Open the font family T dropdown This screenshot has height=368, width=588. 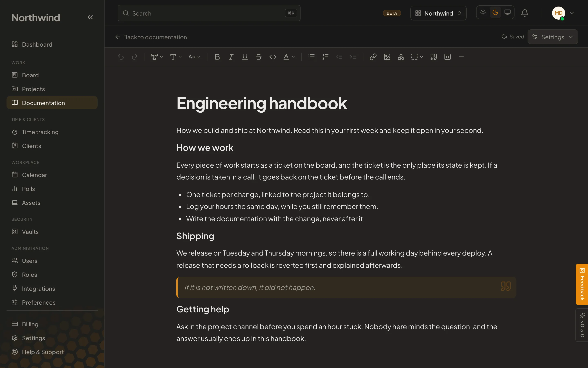tap(176, 57)
